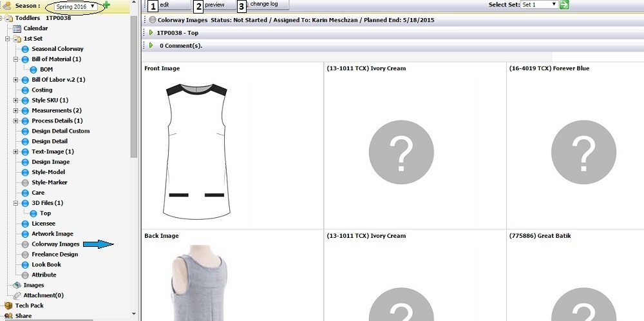Open the Artwork Image item

53,234
